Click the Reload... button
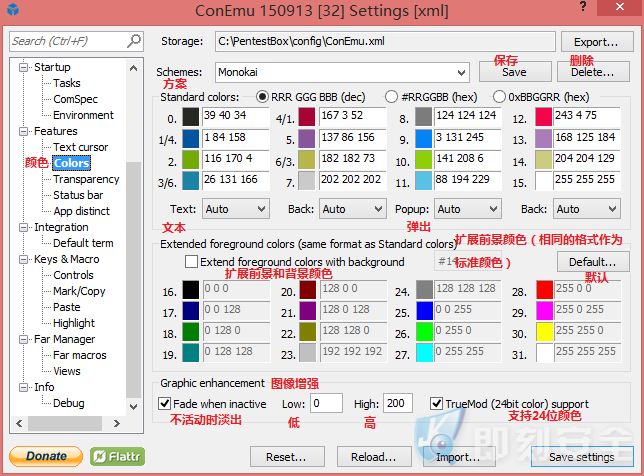The image size is (644, 476). [374, 457]
